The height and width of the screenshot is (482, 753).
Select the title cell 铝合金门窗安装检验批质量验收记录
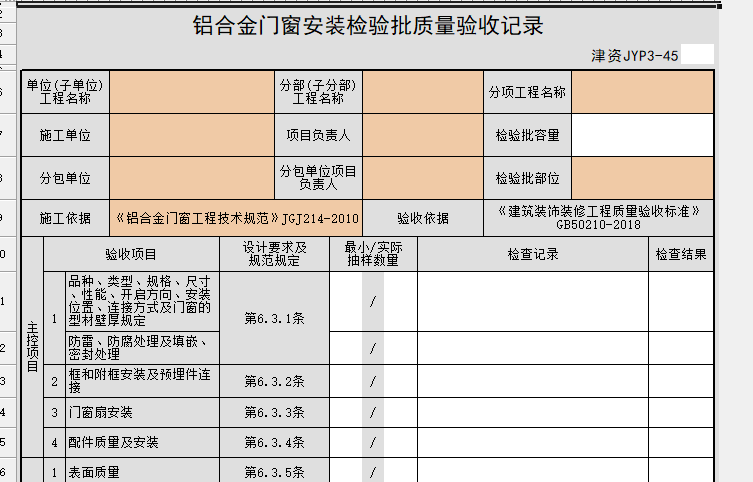pyautogui.click(x=368, y=26)
